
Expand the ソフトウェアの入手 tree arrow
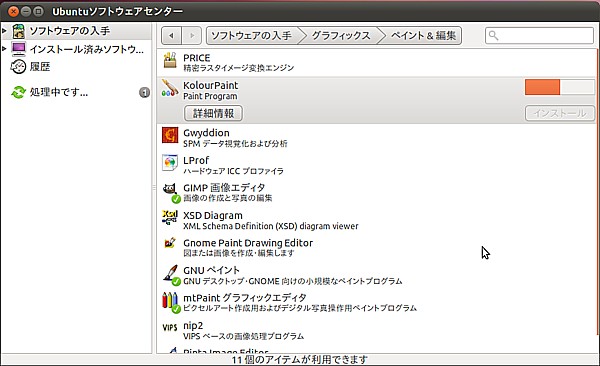[4, 30]
